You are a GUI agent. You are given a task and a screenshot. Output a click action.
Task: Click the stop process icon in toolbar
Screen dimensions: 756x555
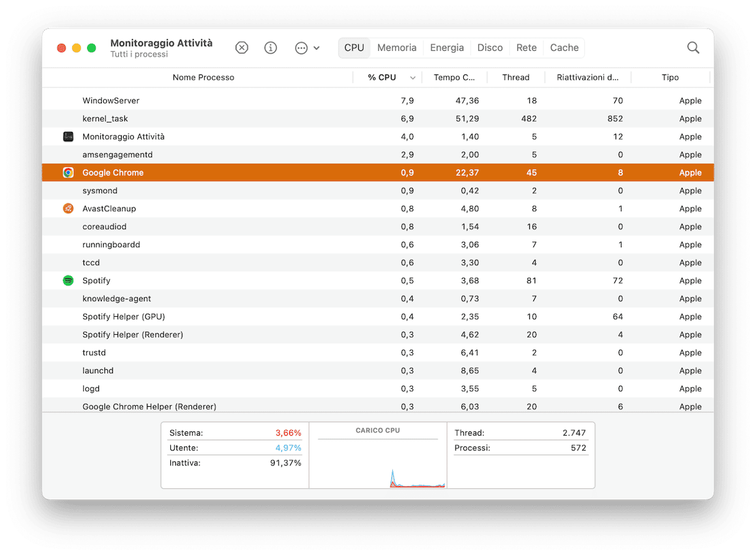tap(242, 48)
